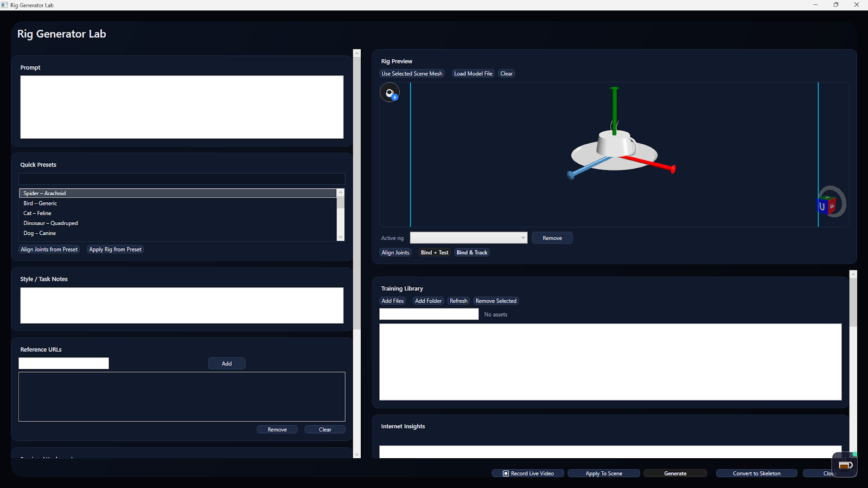868x488 pixels.
Task: Click Refresh in Training Library
Action: [458, 300]
